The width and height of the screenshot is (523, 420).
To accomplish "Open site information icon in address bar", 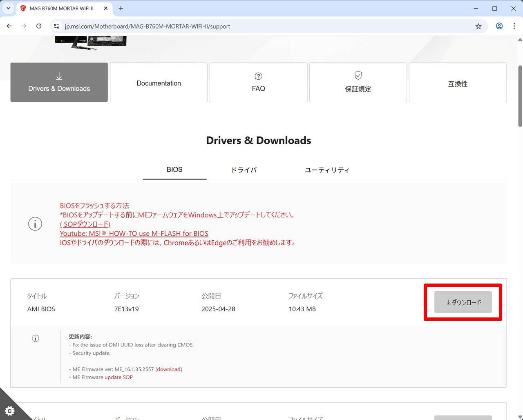I will pyautogui.click(x=57, y=26).
